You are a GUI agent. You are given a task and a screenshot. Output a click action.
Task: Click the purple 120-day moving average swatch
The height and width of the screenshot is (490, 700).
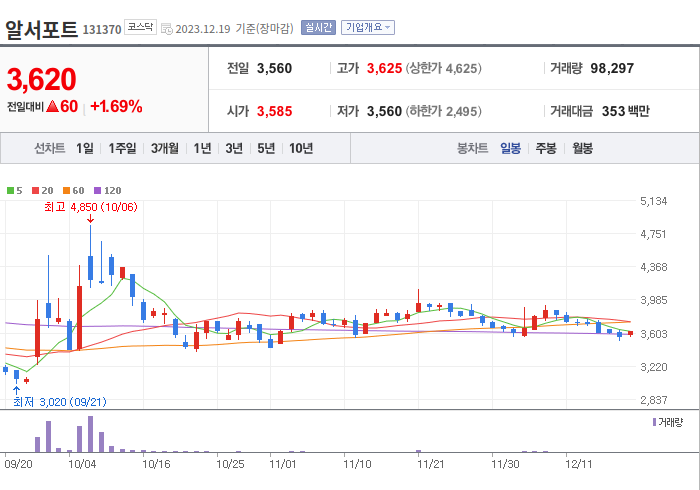pyautogui.click(x=97, y=191)
